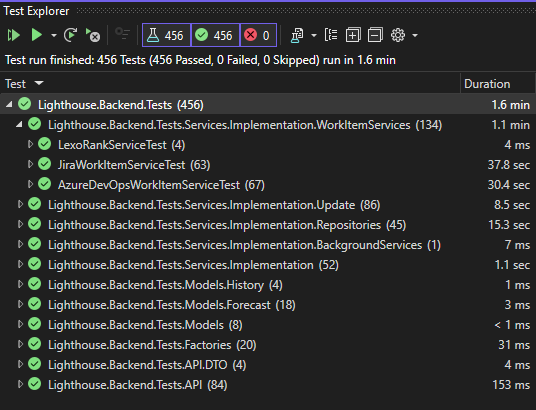Expand the Models.History (4) node
Viewport: 536px width, 410px height.
click(20, 284)
